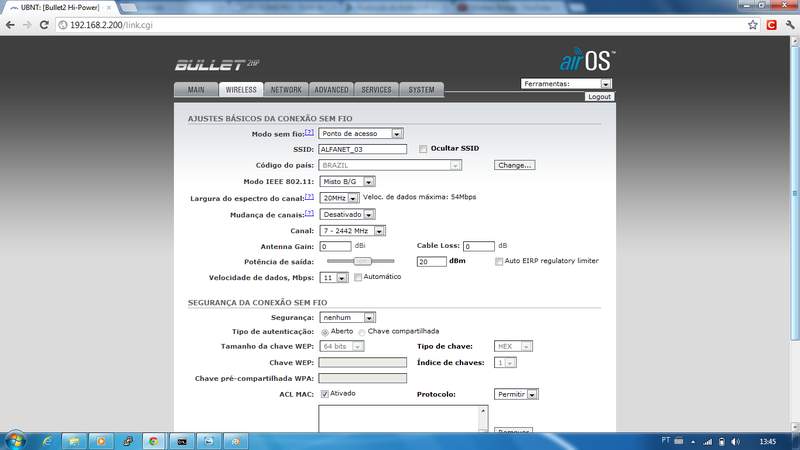Click the network signal tray icon
The image size is (800, 450).
point(707,441)
